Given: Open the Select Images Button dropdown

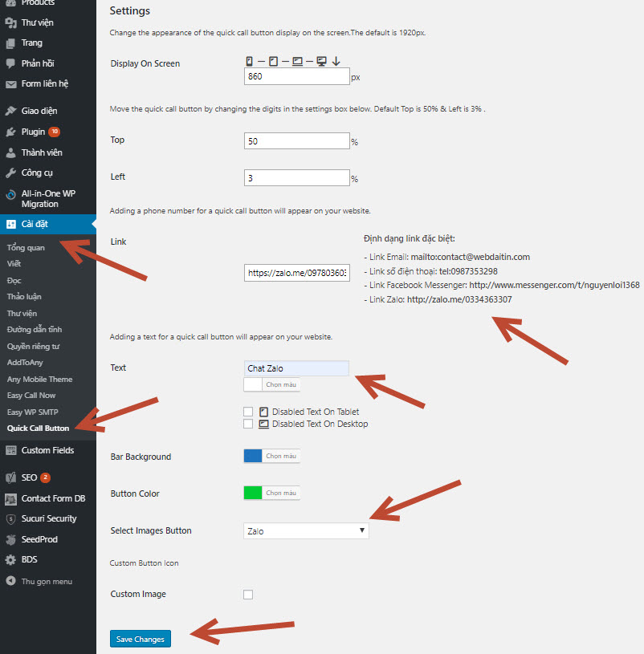Looking at the screenshot, I should click(305, 531).
